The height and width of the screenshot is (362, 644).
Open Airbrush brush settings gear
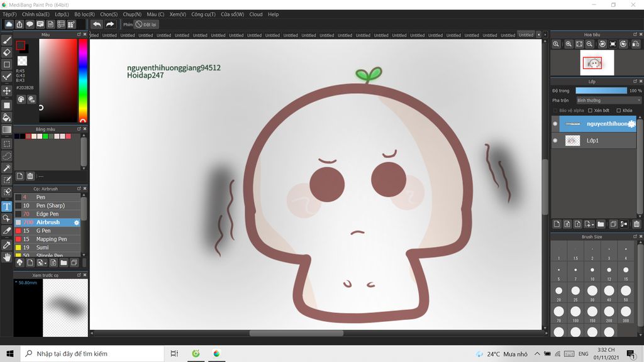click(76, 222)
